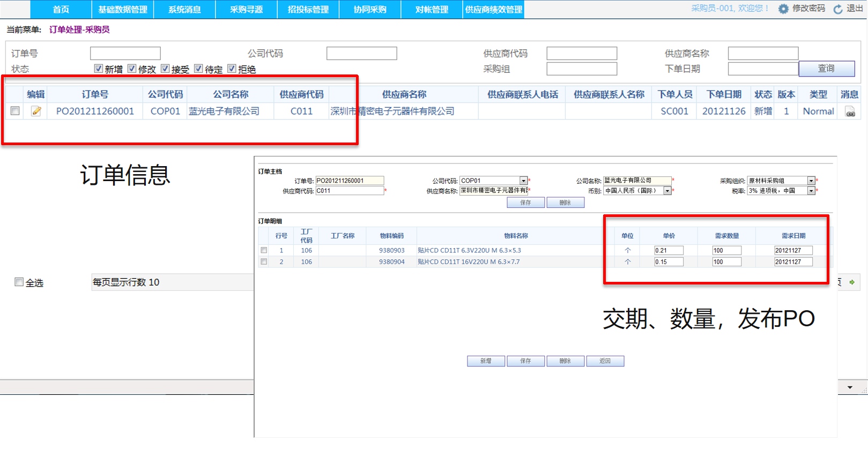Go to the 招投标管理 menu tab

(x=308, y=10)
